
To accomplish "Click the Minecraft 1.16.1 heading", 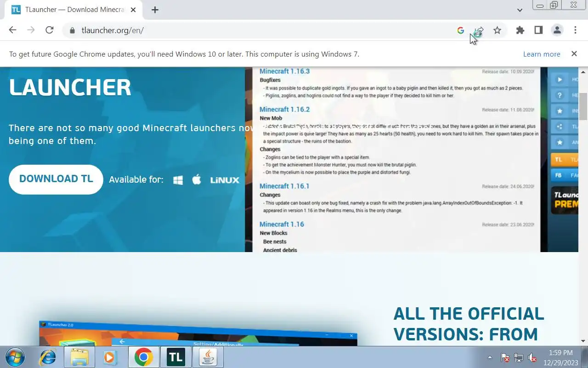I will [x=284, y=186].
